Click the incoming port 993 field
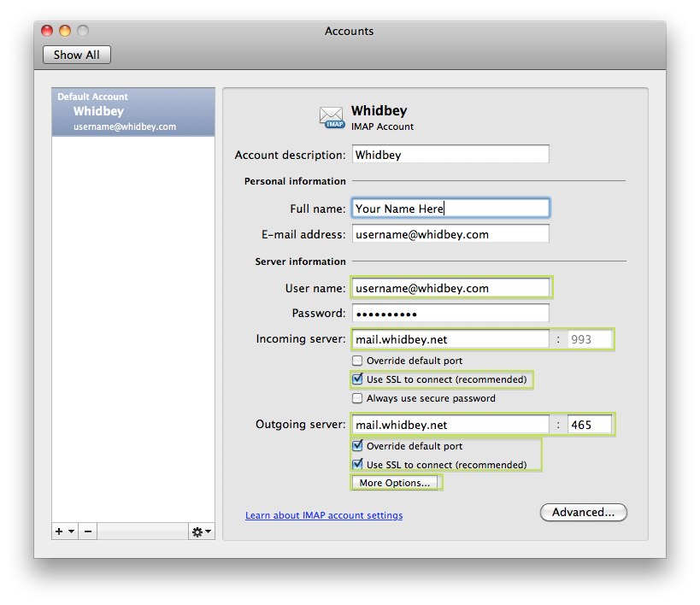Image resolution: width=700 pixels, height=605 pixels. tap(589, 339)
